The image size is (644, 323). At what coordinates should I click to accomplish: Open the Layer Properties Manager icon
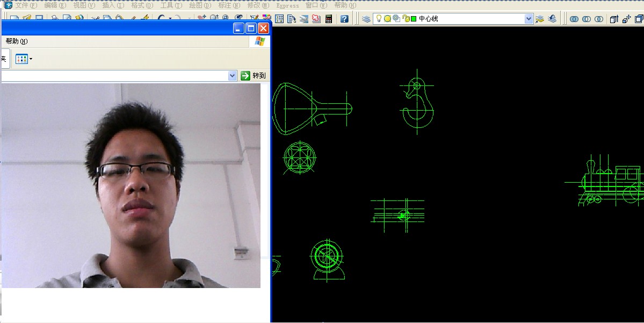tap(366, 19)
